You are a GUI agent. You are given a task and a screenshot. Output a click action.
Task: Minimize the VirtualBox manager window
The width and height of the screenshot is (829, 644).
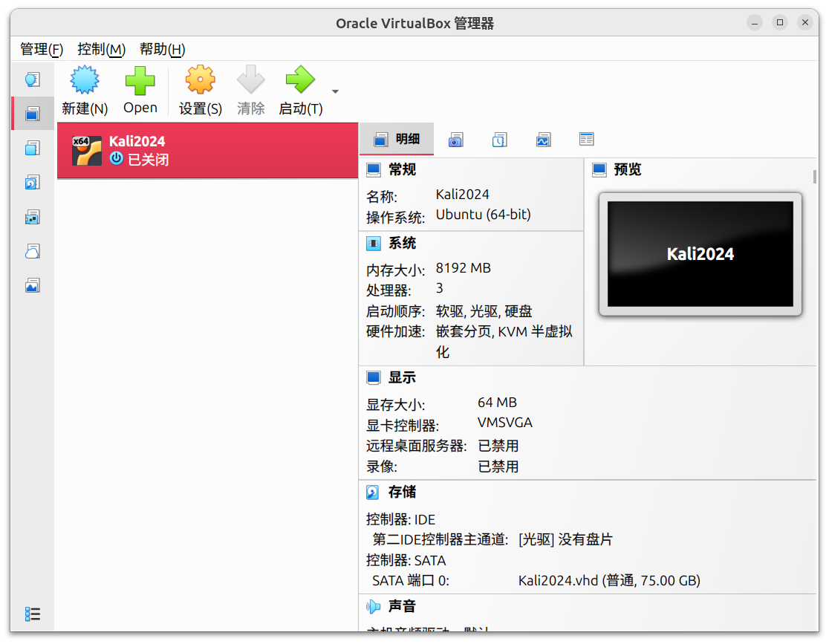(x=755, y=22)
